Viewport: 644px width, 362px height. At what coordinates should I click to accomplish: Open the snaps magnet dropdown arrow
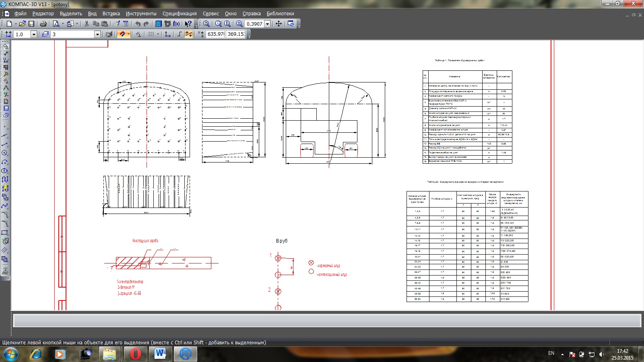pos(128,34)
